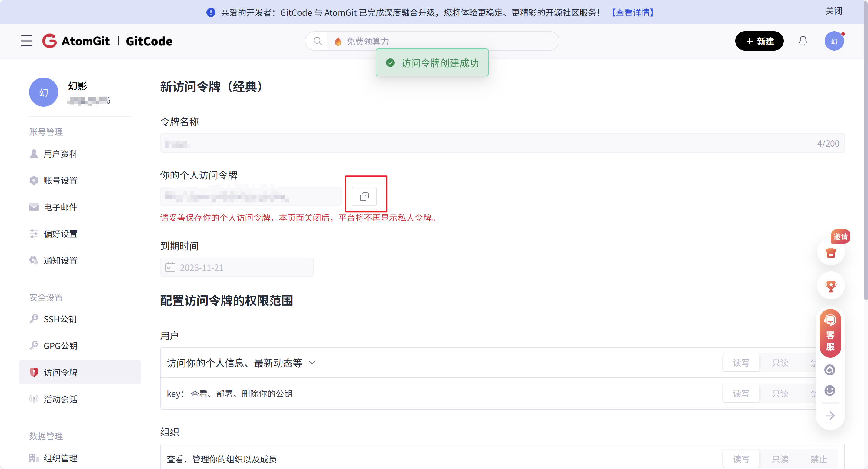Open the hamburger navigation menu

click(x=27, y=41)
